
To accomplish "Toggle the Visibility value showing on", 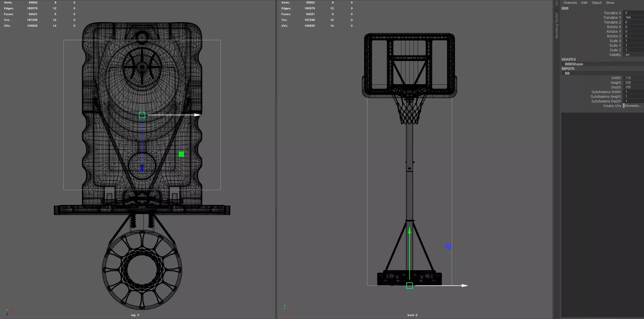I will [633, 55].
